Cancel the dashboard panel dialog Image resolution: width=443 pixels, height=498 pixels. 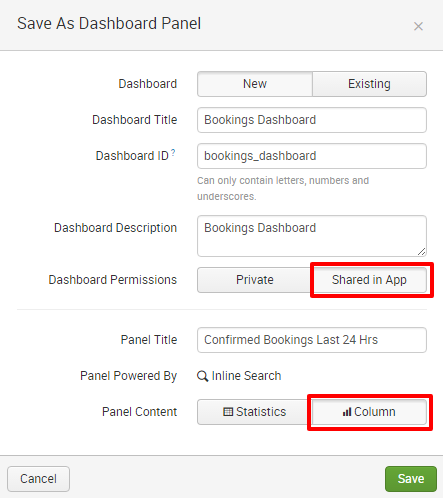pyautogui.click(x=38, y=479)
